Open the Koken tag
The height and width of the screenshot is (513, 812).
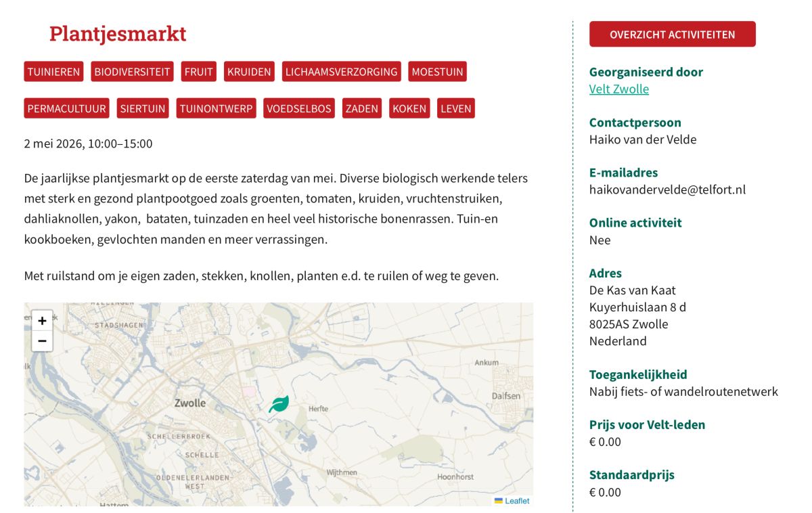409,108
